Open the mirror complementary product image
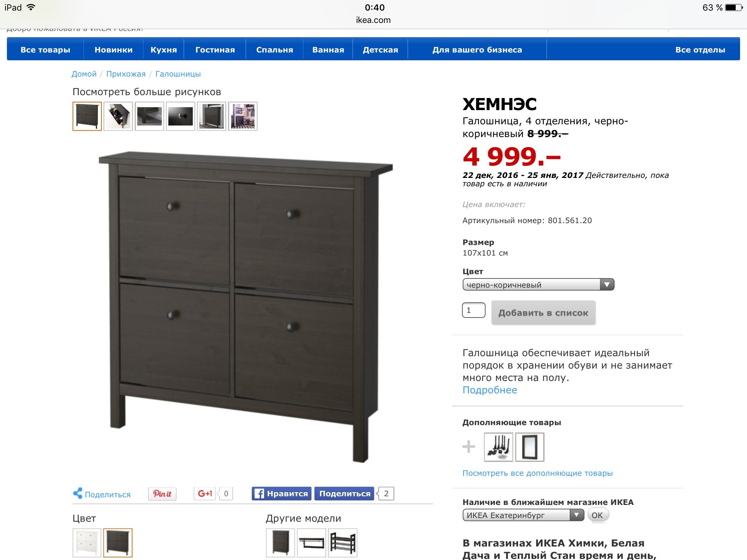This screenshot has height=560, width=747. coord(530,447)
